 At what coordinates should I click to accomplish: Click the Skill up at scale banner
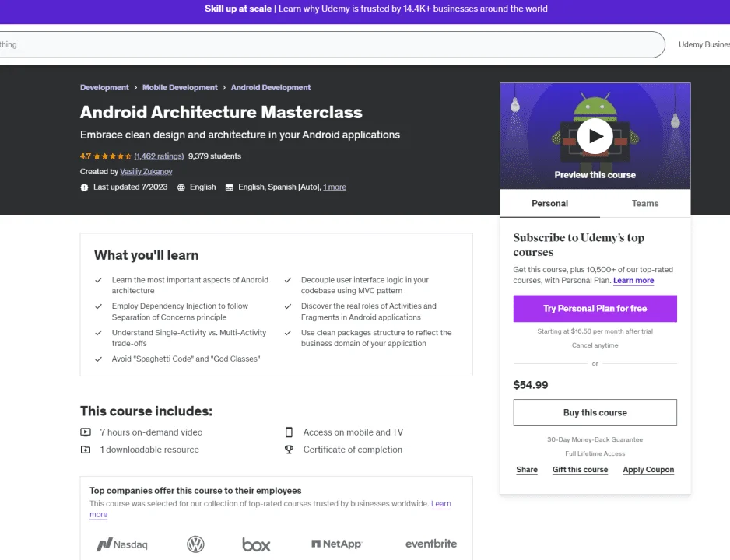click(x=376, y=9)
